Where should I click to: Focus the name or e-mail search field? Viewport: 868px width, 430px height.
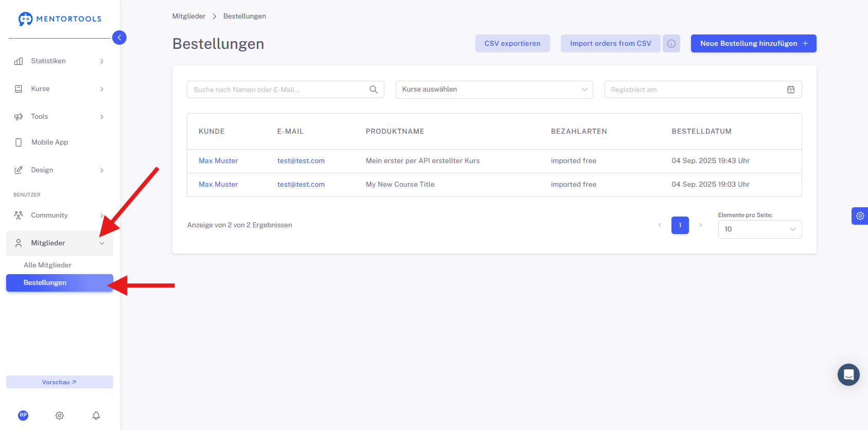[286, 89]
